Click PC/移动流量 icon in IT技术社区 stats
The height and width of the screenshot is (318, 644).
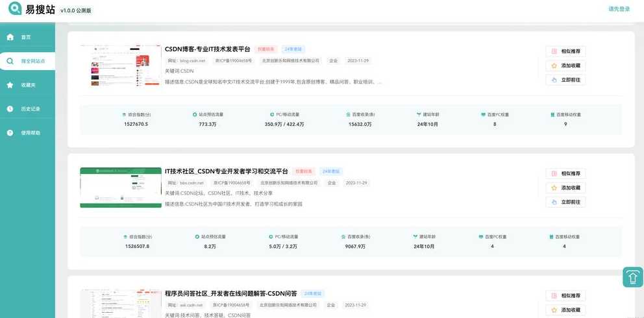271,237
